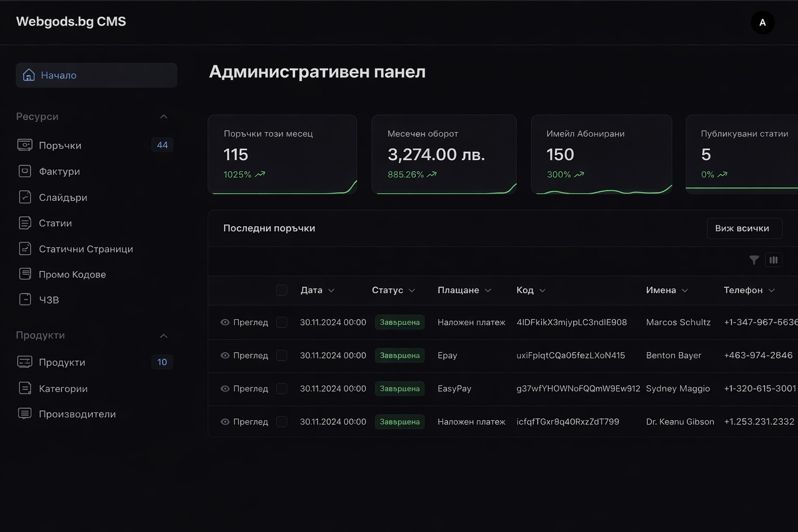Click the Слайдъри sidebar icon

25,197
